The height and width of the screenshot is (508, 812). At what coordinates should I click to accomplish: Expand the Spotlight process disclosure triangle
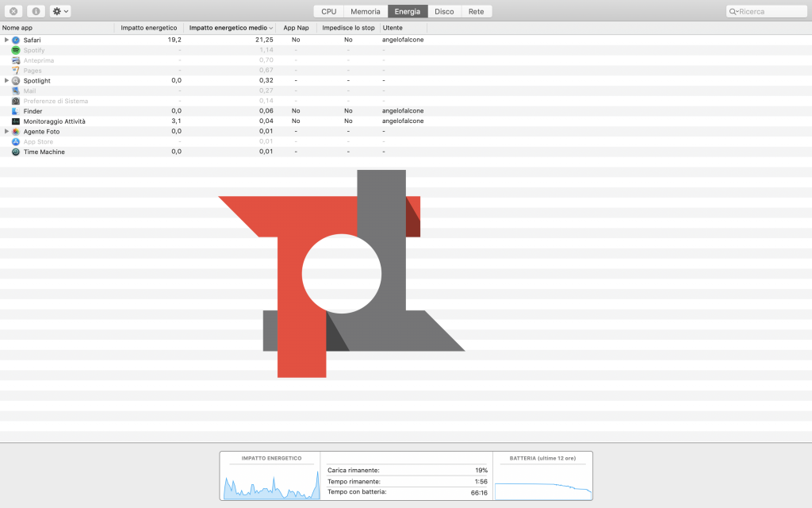click(x=6, y=80)
